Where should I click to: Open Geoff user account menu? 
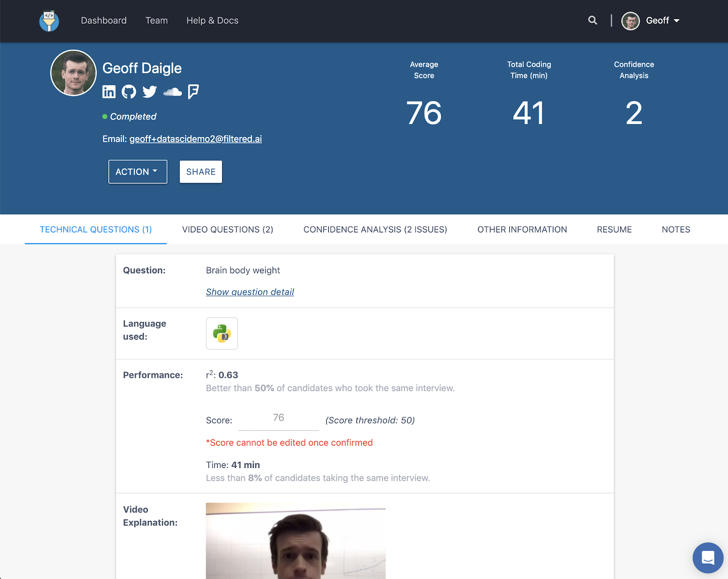coord(651,21)
